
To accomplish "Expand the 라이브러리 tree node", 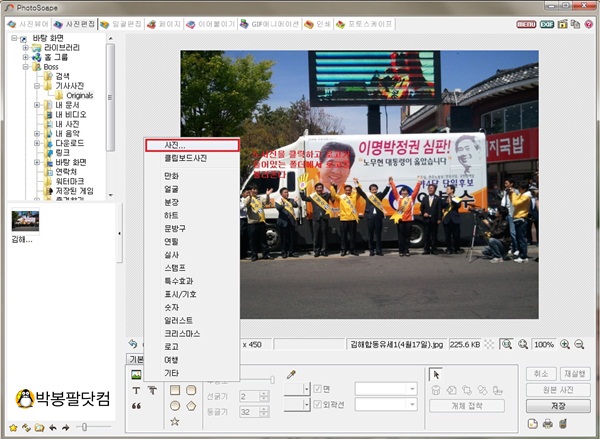I will click(x=26, y=47).
